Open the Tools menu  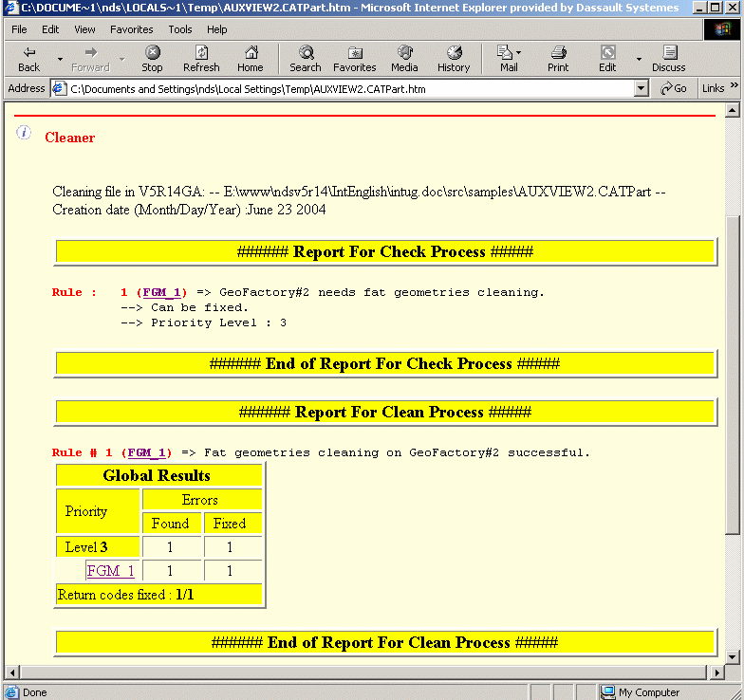click(x=180, y=29)
